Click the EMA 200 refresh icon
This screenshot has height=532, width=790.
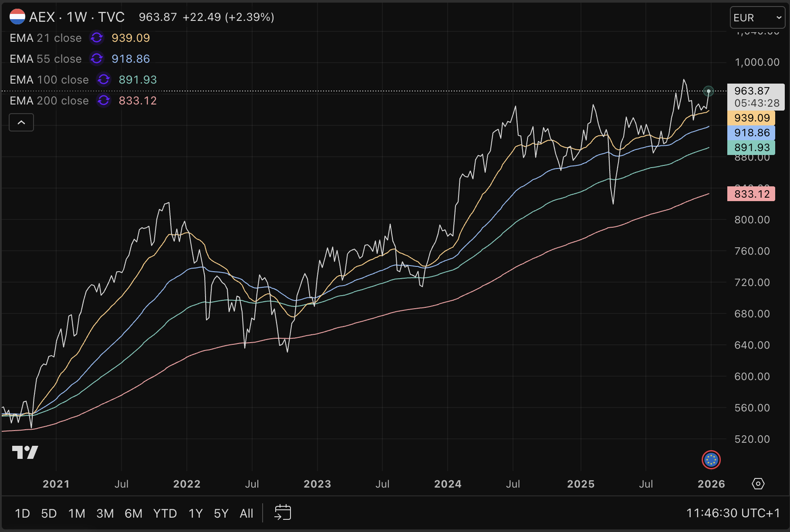click(104, 101)
